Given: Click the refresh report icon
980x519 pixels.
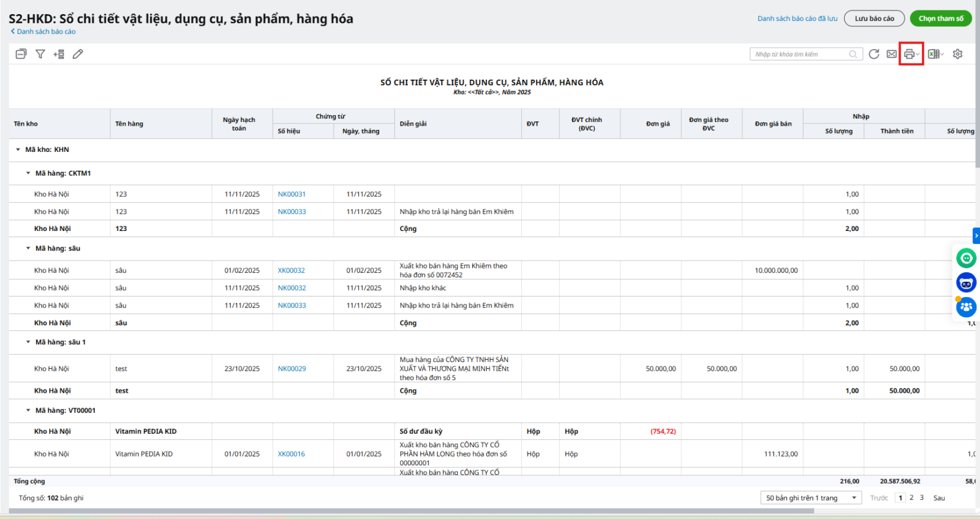Looking at the screenshot, I should (x=874, y=54).
